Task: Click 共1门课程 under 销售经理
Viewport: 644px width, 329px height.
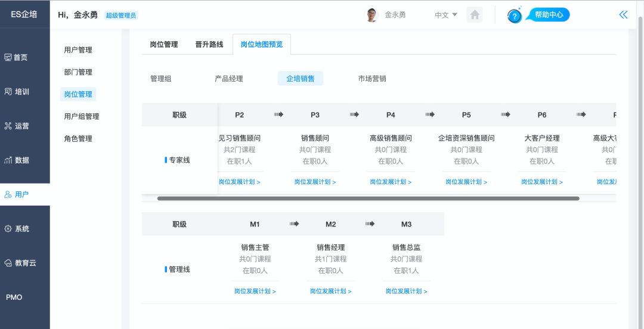Action: [x=330, y=259]
